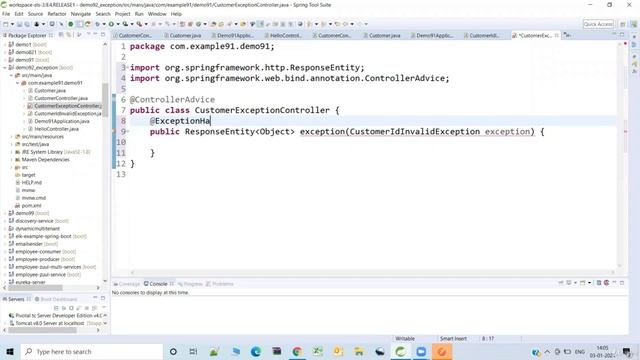Open the Navigate menu
The height and width of the screenshot is (360, 640).
(x=81, y=14)
